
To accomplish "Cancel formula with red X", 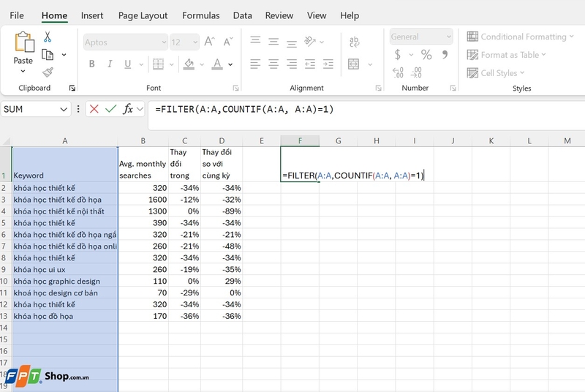I will pyautogui.click(x=94, y=109).
